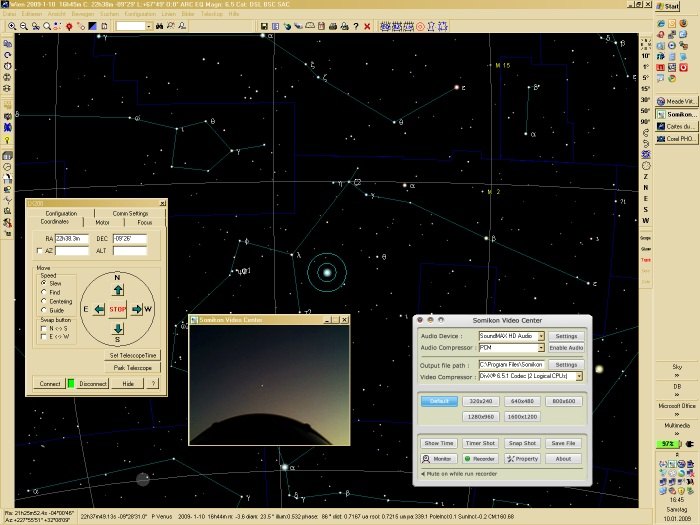700x525 pixels.
Task: Select the Find speed radio button
Action: pyautogui.click(x=44, y=292)
